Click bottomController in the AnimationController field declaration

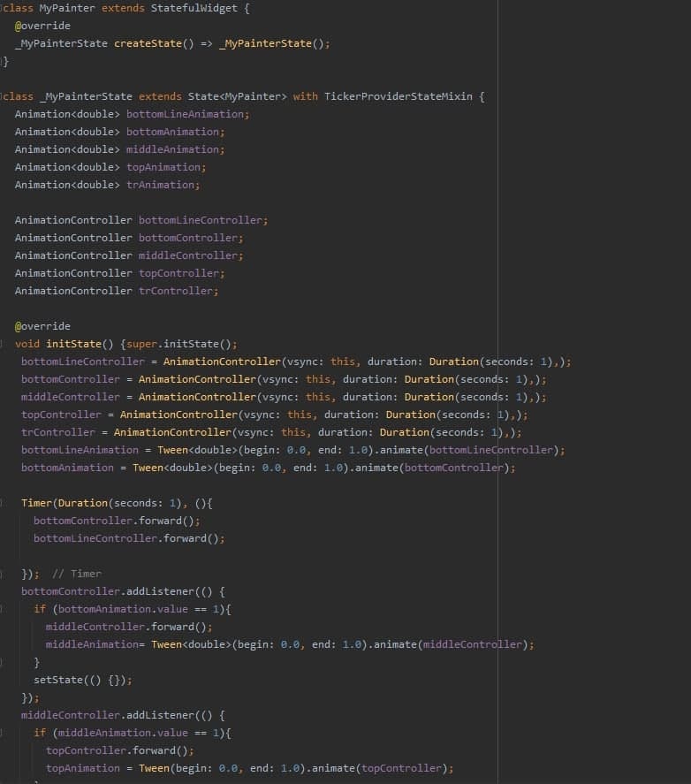point(188,238)
